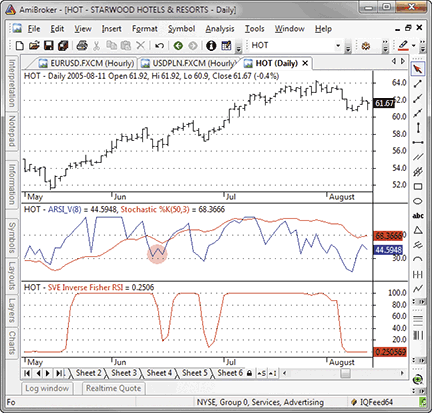The image size is (432, 413).
Task: Switch to USDPLN.FXCM (Hourly) tab
Action: [x=188, y=63]
